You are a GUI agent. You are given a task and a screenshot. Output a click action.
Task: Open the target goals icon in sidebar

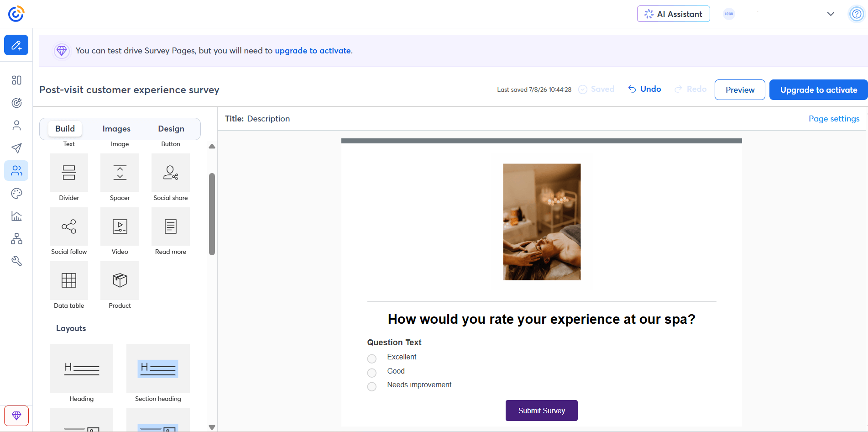point(16,103)
